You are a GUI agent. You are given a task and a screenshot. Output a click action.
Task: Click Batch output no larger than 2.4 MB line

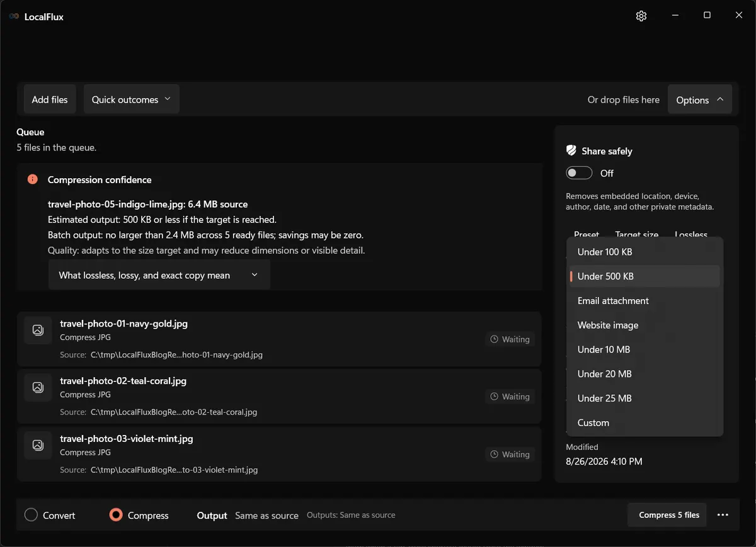point(205,235)
